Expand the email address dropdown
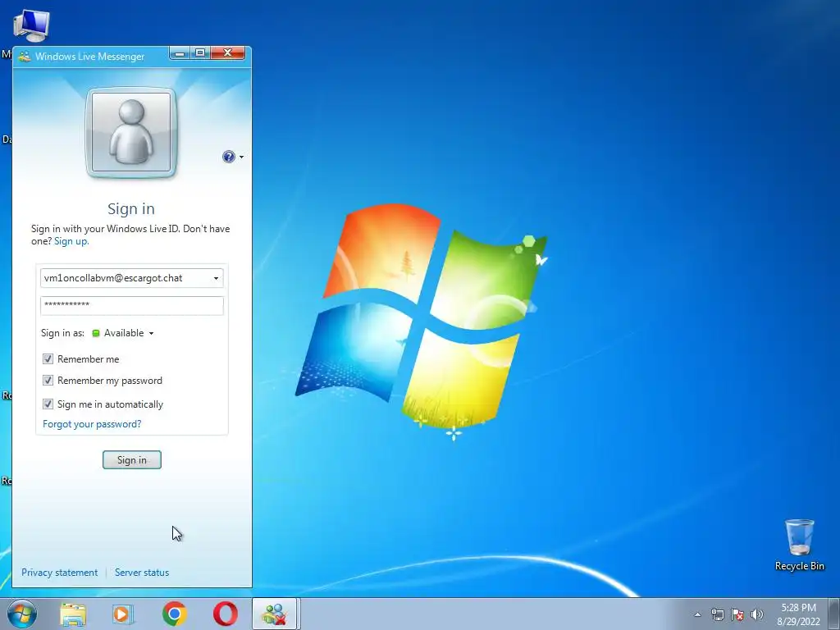Viewport: 840px width, 630px height. 216,278
